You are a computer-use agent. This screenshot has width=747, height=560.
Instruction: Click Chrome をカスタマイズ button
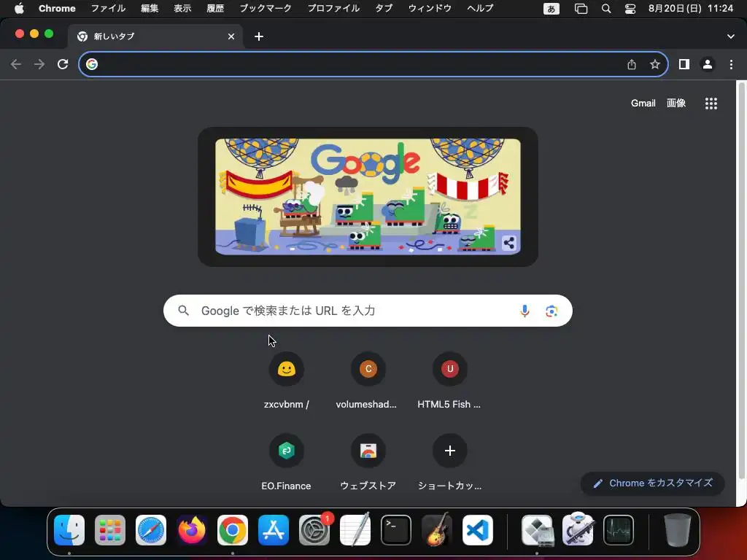pyautogui.click(x=653, y=483)
